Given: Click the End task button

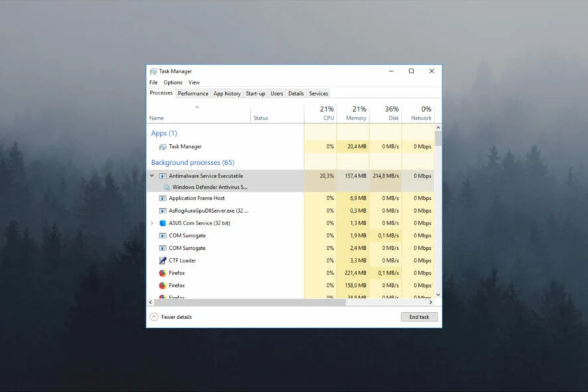Looking at the screenshot, I should (x=419, y=317).
